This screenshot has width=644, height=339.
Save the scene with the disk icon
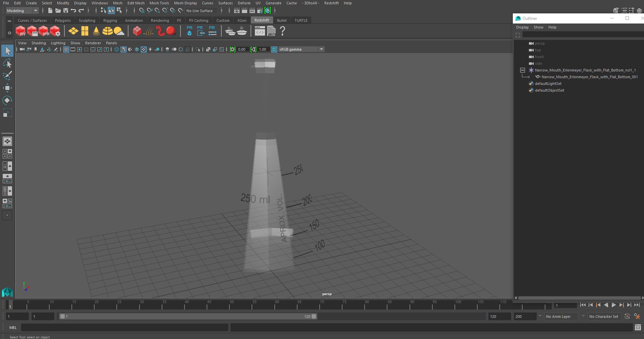pos(65,11)
